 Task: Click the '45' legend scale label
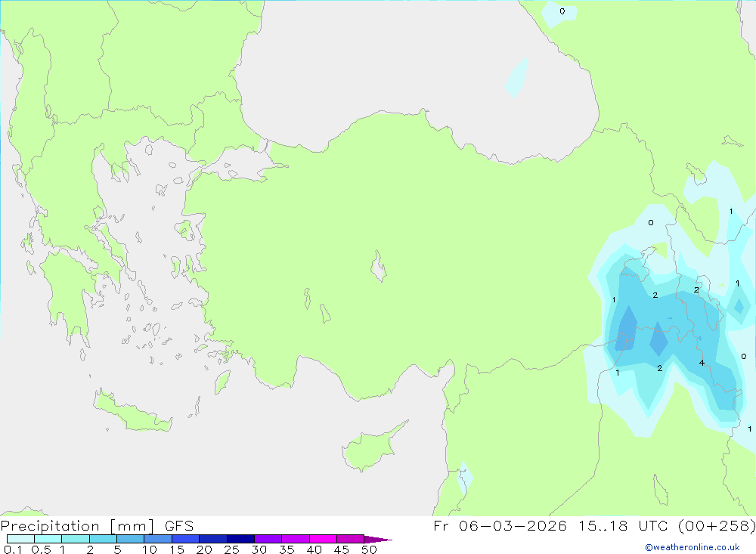[x=342, y=549]
